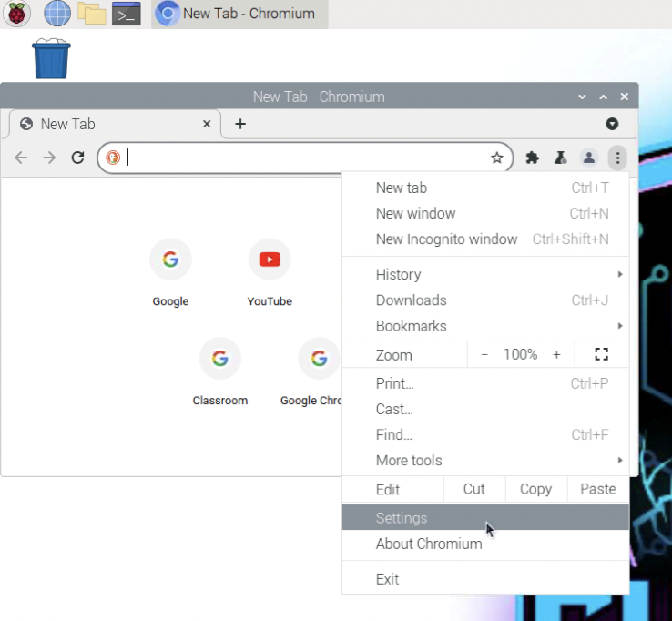
Task: Open the File Manager folder icon
Action: [x=92, y=14]
